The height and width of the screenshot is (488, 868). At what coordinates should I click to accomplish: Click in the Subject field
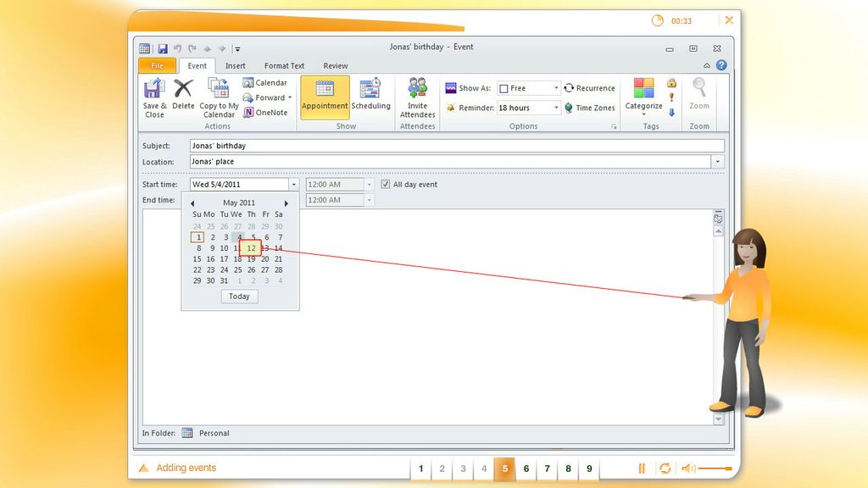click(x=457, y=146)
